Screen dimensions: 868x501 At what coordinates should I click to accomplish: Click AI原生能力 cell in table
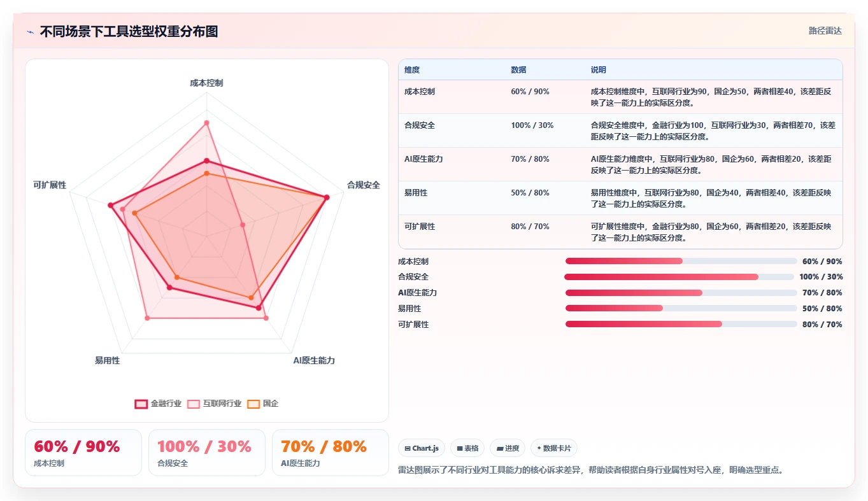(x=423, y=159)
